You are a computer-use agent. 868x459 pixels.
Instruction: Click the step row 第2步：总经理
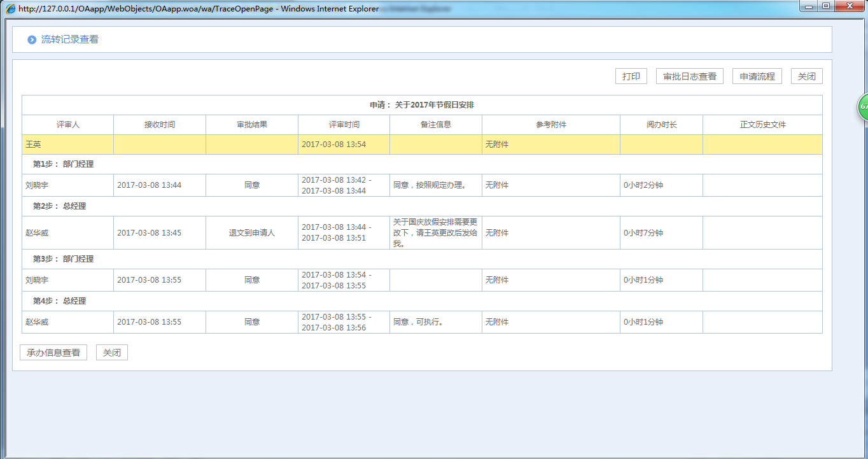tap(422, 206)
